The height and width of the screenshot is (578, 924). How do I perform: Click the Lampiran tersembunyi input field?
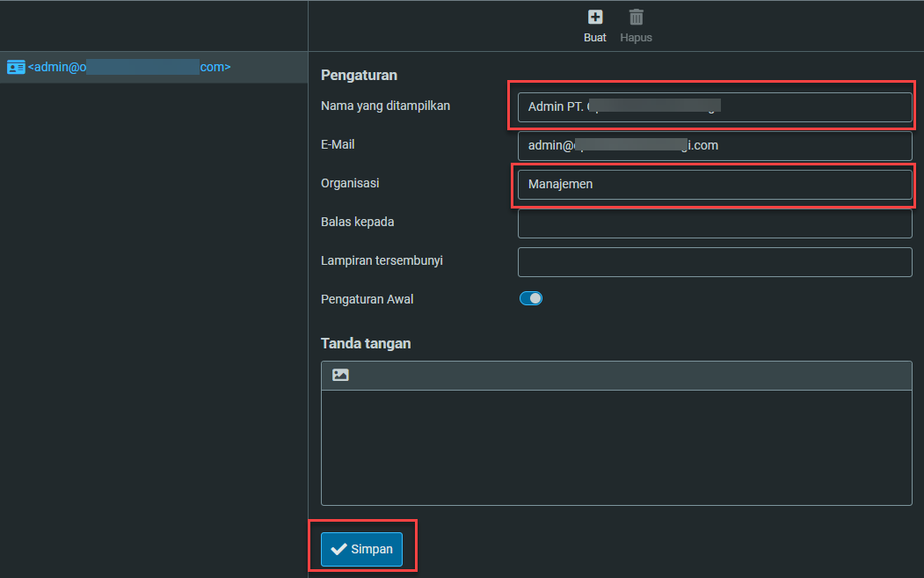tap(714, 262)
